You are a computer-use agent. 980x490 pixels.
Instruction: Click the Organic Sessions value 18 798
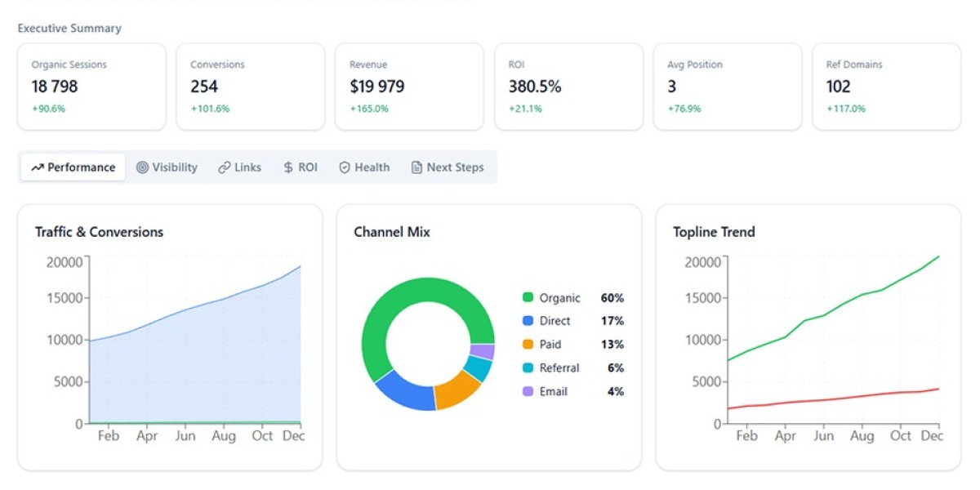55,86
